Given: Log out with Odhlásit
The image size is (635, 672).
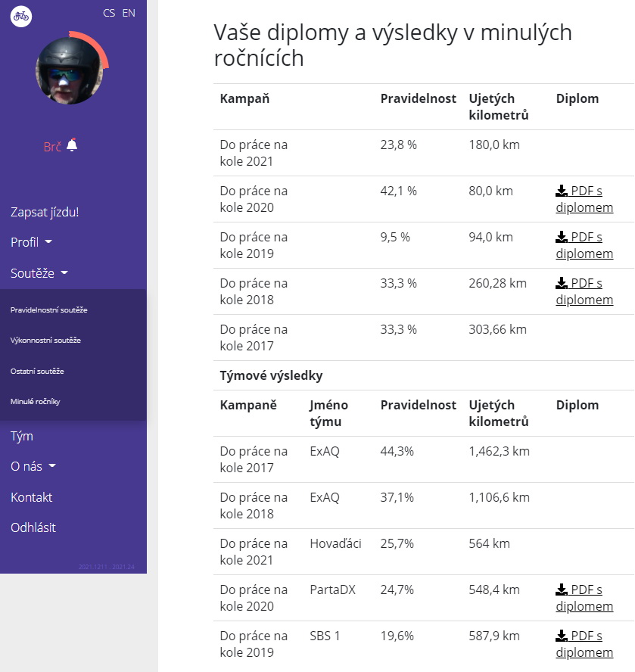Looking at the screenshot, I should pyautogui.click(x=33, y=527).
